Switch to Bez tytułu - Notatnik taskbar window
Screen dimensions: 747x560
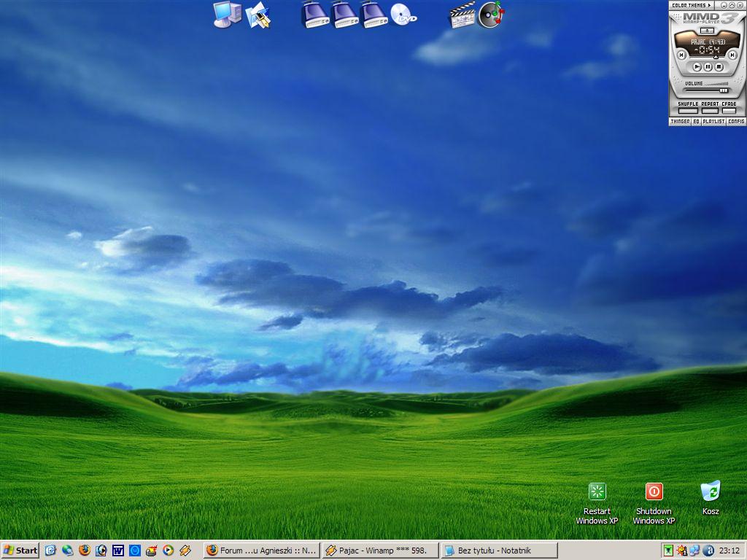tap(499, 551)
